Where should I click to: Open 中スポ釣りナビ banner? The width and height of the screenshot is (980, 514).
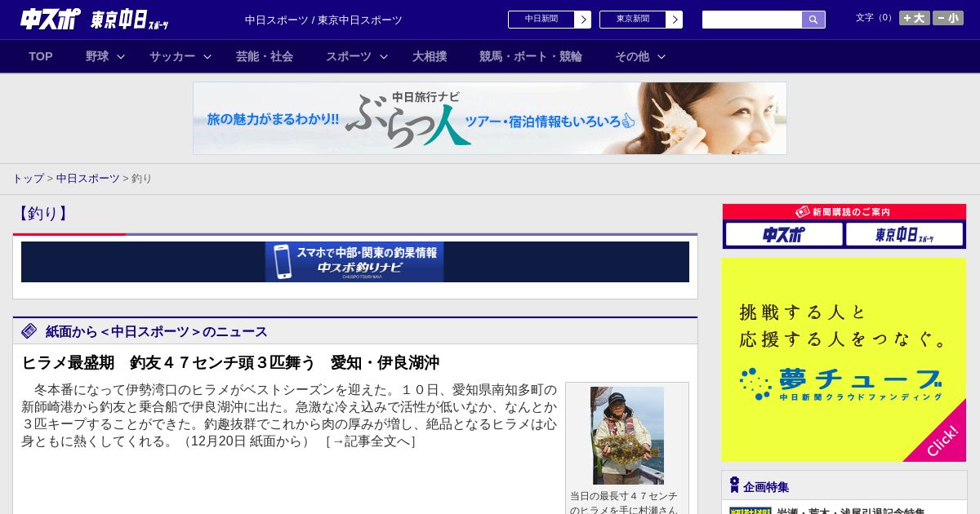tap(354, 262)
